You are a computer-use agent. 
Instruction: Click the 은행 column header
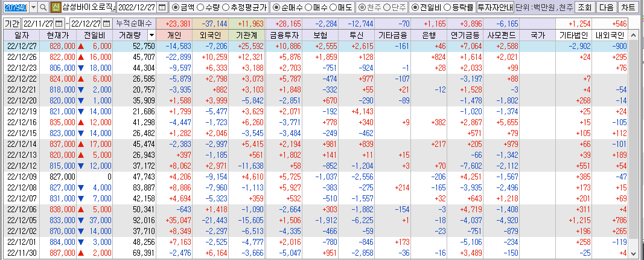pyautogui.click(x=429, y=36)
